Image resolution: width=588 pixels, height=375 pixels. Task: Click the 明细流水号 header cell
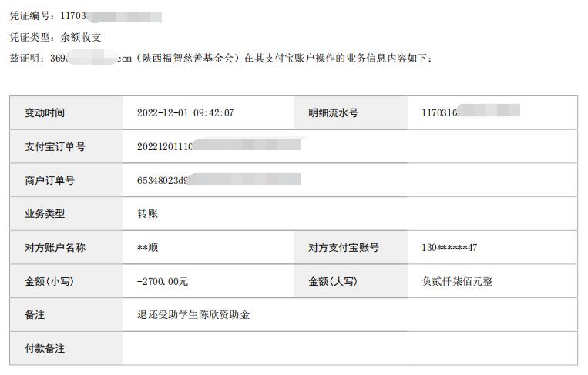pyautogui.click(x=350, y=112)
